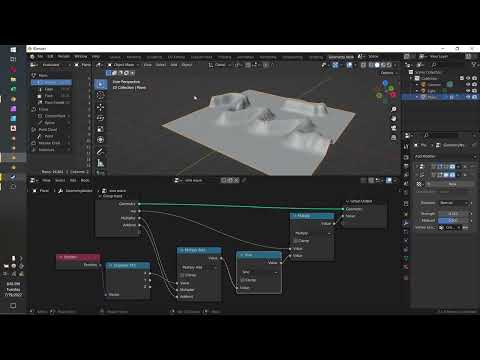Activate the Transform tool in viewport toolbar
The image size is (480, 360).
(x=100, y=140)
